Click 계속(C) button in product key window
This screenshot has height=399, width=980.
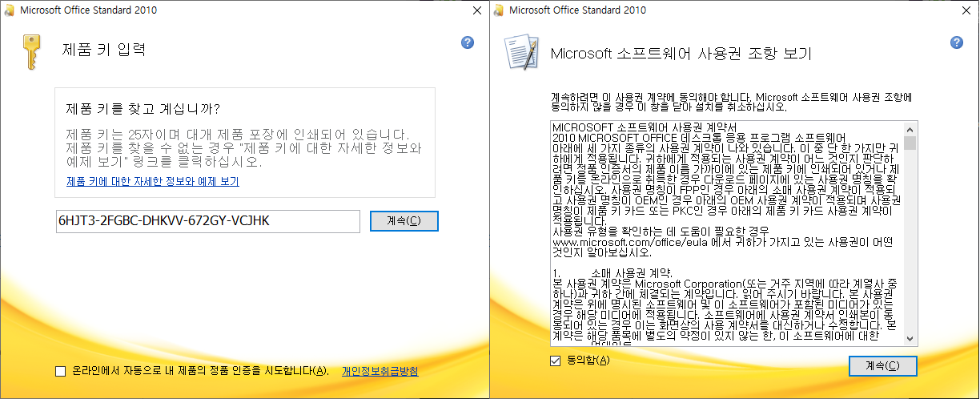pos(404,220)
